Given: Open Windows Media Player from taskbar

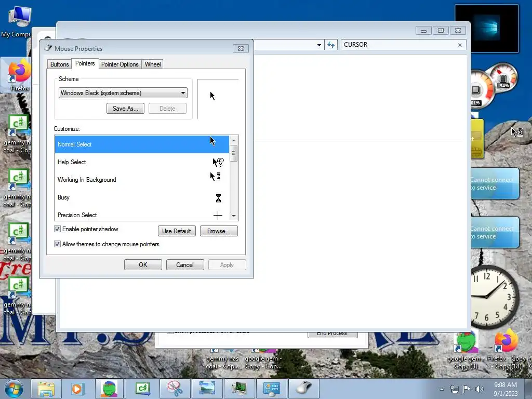Looking at the screenshot, I should tap(77, 389).
